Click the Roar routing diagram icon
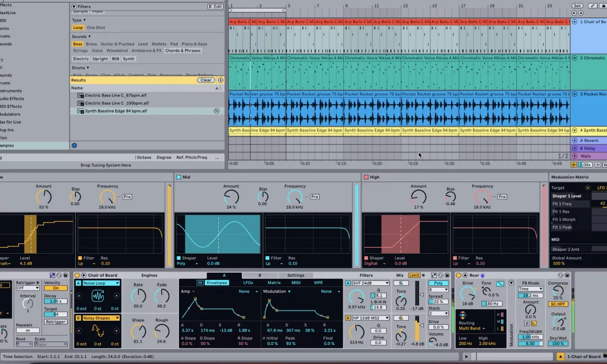 click(462, 315)
